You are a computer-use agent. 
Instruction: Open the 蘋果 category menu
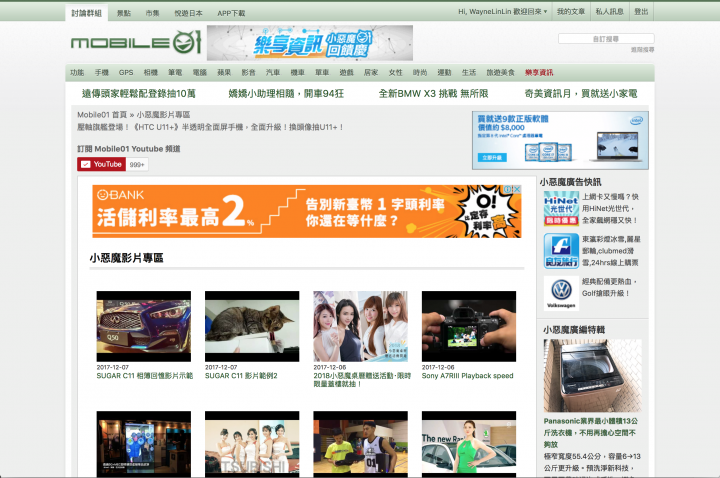pyautogui.click(x=224, y=73)
